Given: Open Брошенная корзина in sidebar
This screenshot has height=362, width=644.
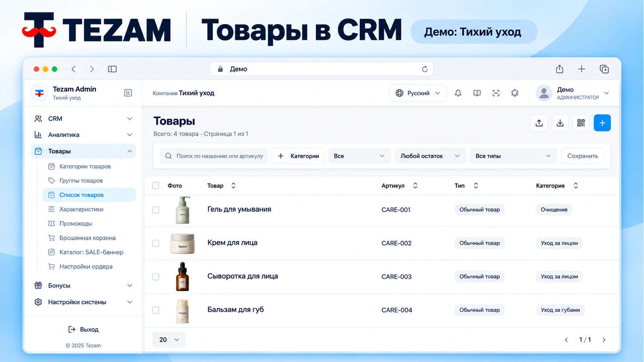Looking at the screenshot, I should click(x=89, y=238).
